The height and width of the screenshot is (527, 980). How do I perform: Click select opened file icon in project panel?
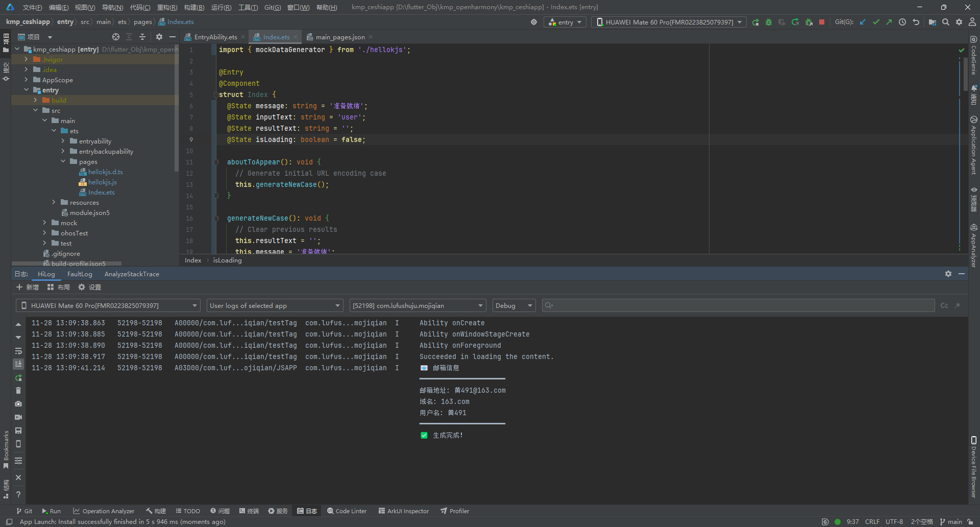pyautogui.click(x=116, y=37)
